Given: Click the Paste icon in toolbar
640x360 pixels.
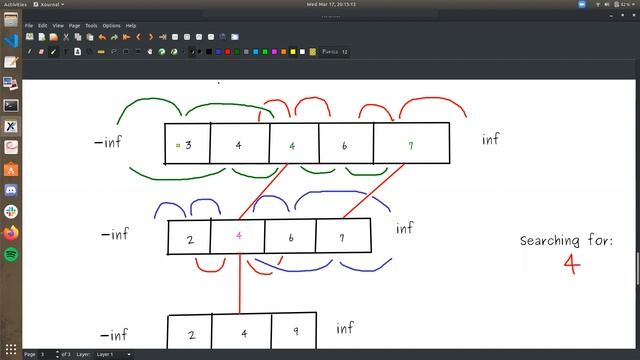Looking at the screenshot, I should point(90,37).
